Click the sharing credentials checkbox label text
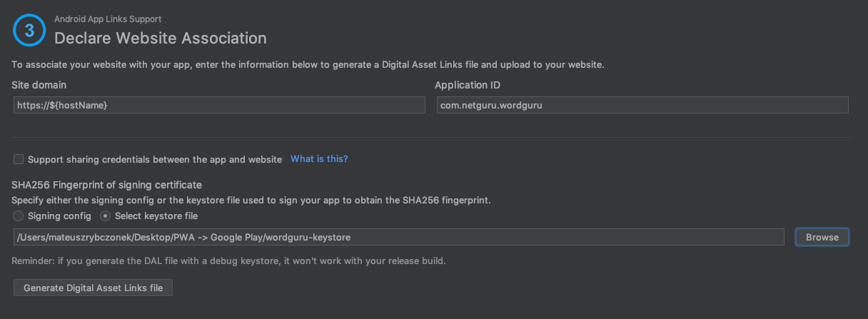The width and height of the screenshot is (868, 319). pyautogui.click(x=155, y=159)
